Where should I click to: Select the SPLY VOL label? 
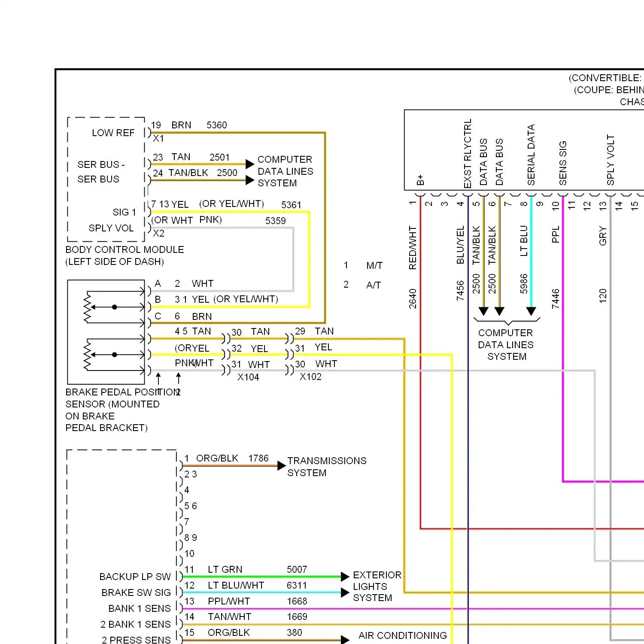click(x=111, y=228)
